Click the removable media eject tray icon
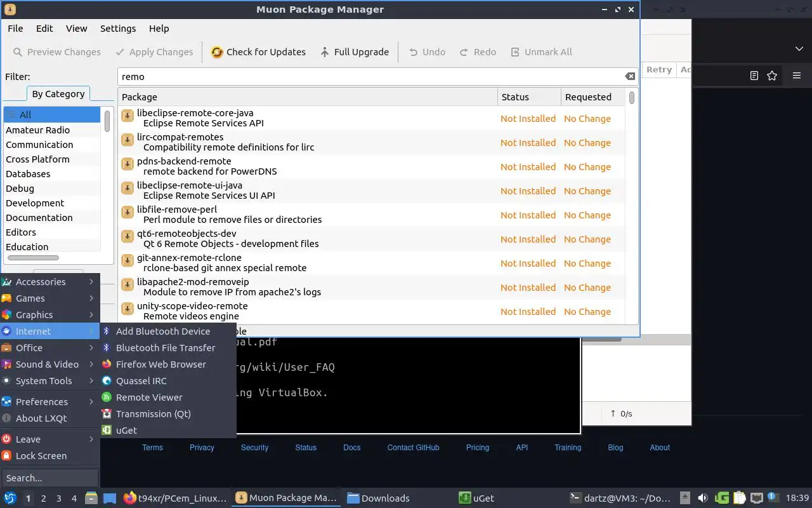812x508 pixels. coord(685,498)
